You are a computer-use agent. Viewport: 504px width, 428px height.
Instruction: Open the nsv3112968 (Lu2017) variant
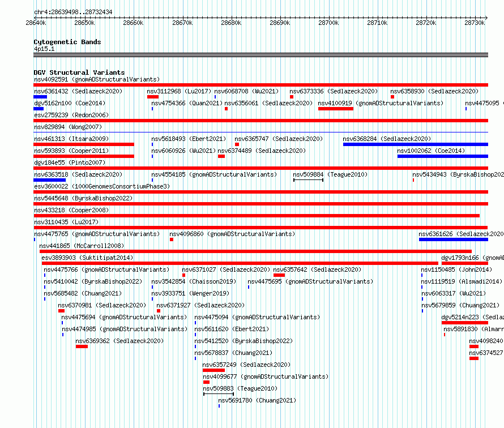tap(179, 91)
